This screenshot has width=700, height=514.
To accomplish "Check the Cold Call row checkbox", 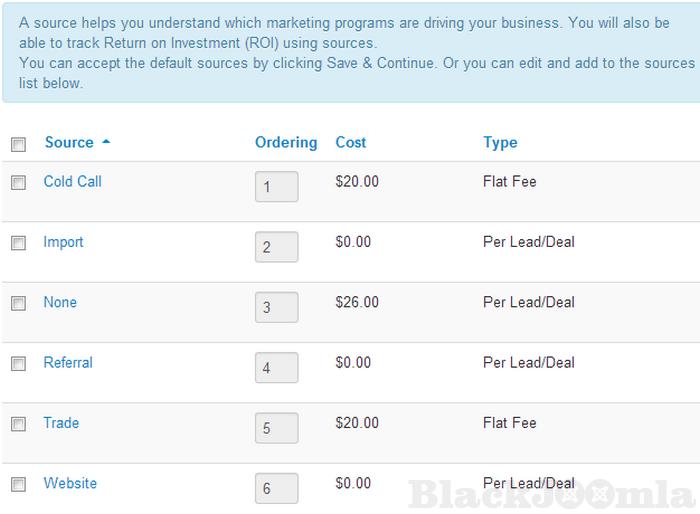I will tap(18, 183).
